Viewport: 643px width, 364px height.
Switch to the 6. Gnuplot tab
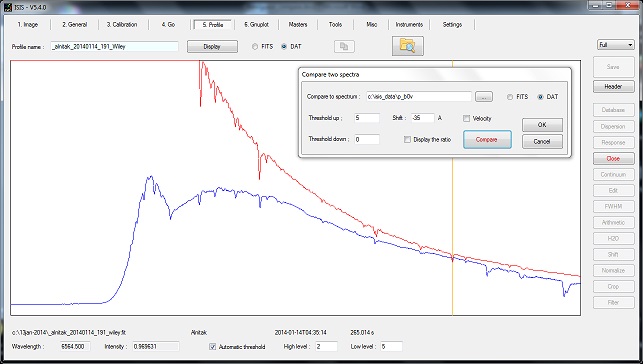(x=256, y=25)
